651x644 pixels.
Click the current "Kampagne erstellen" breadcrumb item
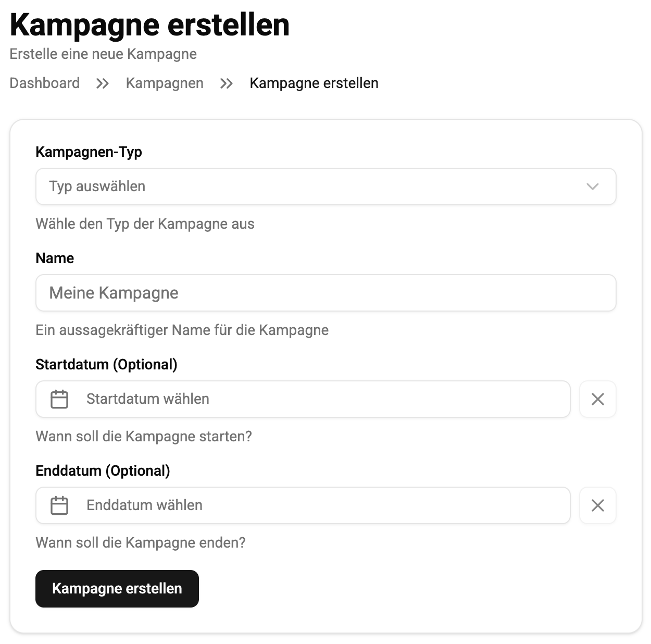[x=314, y=83]
